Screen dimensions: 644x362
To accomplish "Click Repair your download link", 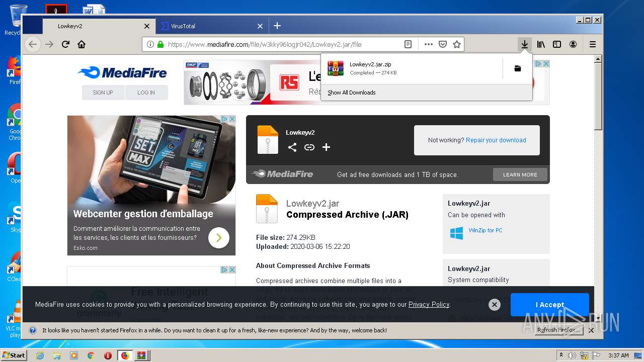I will (x=496, y=140).
